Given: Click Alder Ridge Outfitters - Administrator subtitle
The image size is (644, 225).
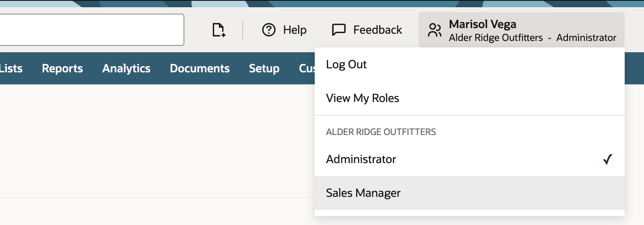Looking at the screenshot, I should [533, 38].
